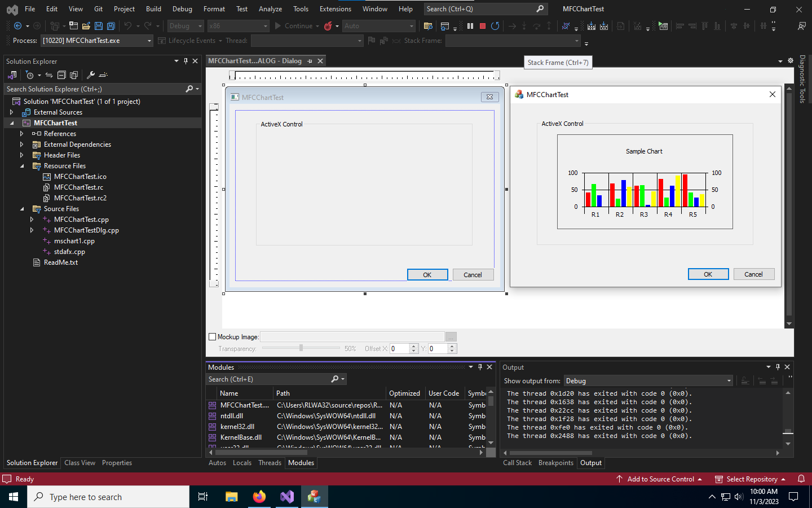Click Select Repository in status bar

point(751,479)
